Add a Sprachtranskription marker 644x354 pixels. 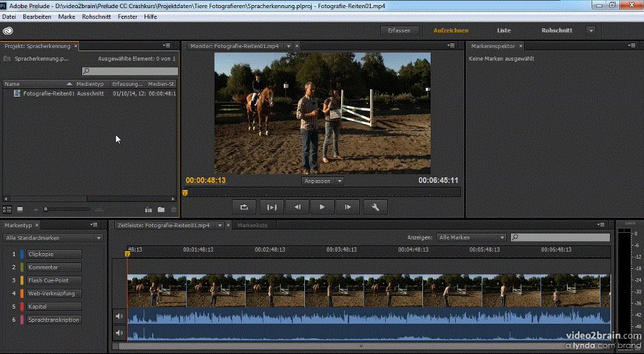pyautogui.click(x=54, y=320)
